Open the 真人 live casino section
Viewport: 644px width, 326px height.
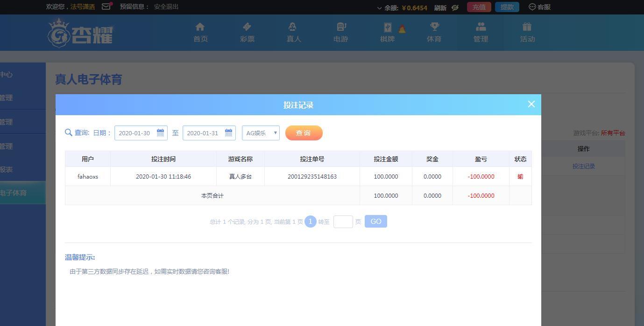click(x=293, y=32)
